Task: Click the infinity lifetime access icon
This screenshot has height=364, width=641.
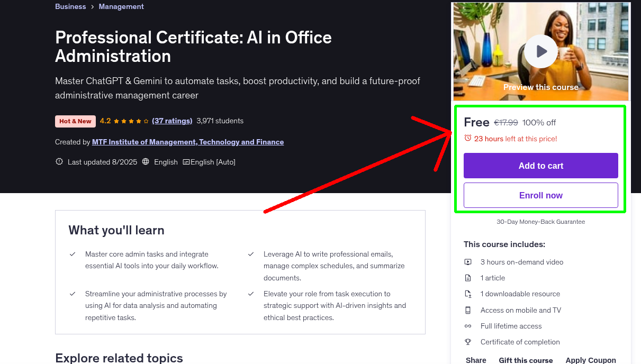Action: tap(468, 326)
